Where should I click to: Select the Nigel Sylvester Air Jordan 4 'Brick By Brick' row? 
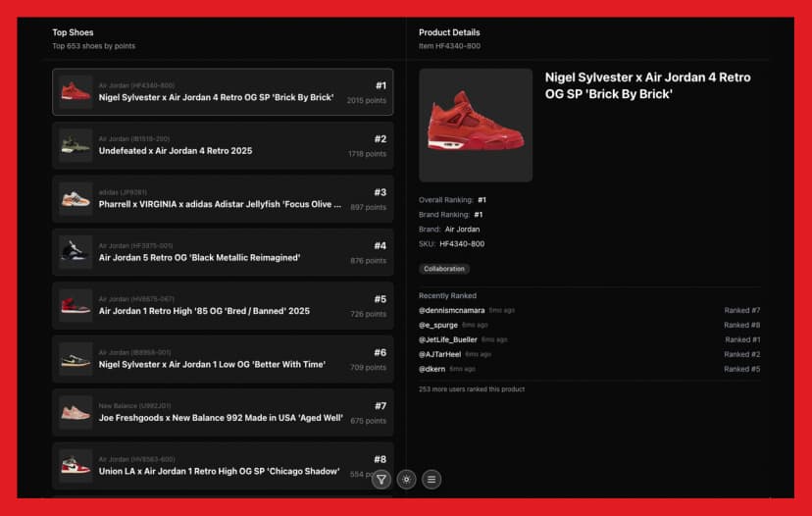click(223, 91)
